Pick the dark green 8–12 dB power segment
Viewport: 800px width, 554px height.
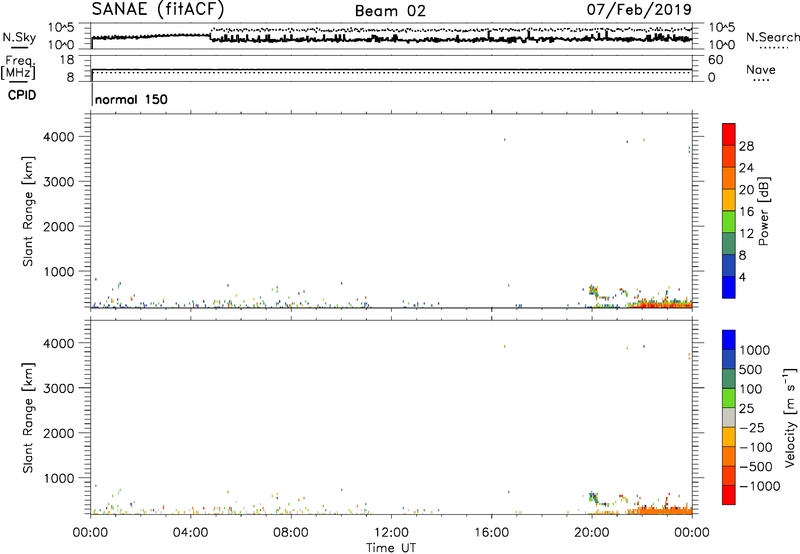click(729, 243)
